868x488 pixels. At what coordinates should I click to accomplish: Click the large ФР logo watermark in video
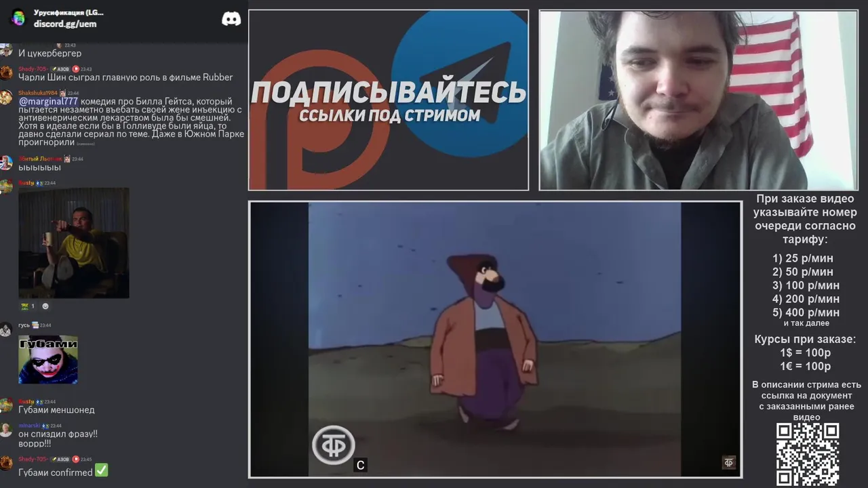pos(333,445)
